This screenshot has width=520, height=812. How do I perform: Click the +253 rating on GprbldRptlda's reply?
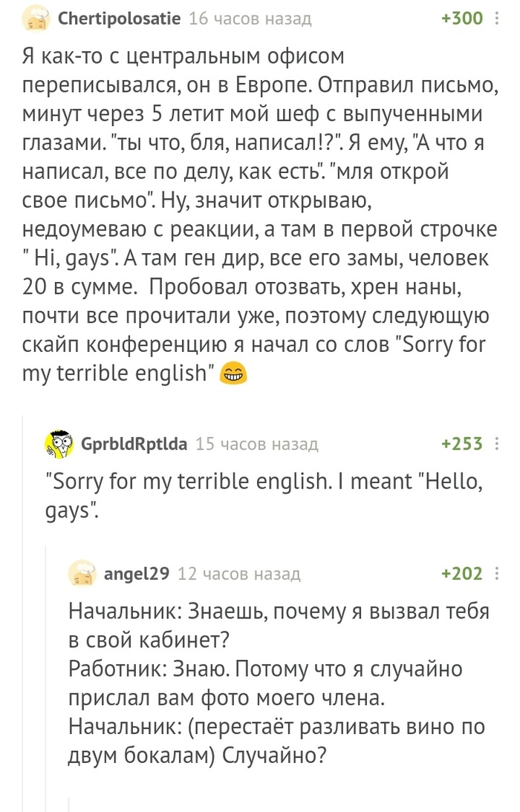click(462, 445)
